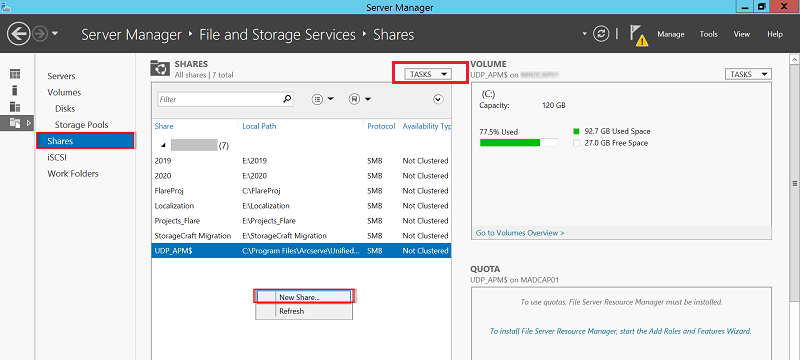Expand the filter criteria chevron
This screenshot has width=800, height=360.
pos(438,99)
